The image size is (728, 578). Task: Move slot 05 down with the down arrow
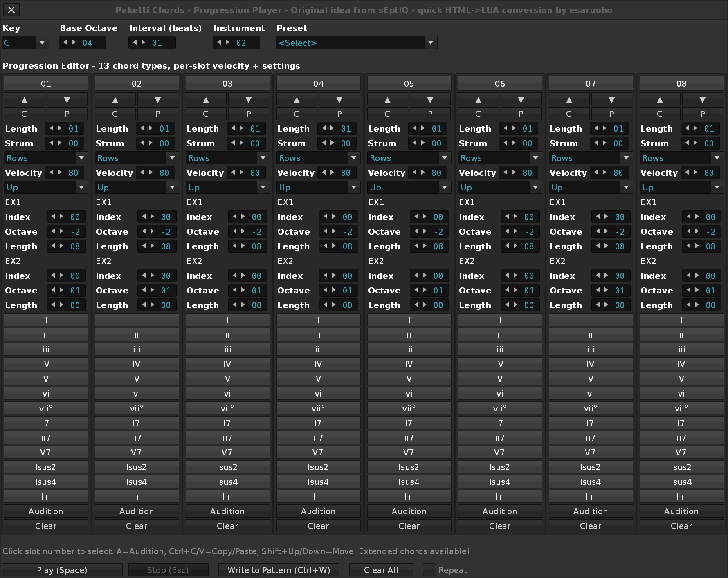[x=430, y=99]
